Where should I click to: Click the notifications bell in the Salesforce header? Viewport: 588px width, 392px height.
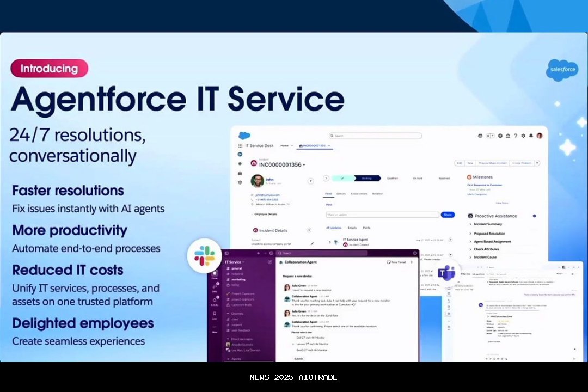[x=531, y=136]
